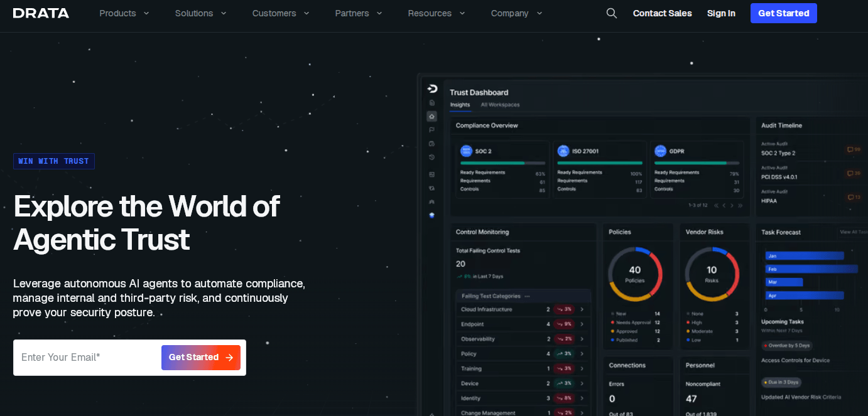Image resolution: width=868 pixels, height=416 pixels.
Task: Click the PCI DSS v4.0.1 audit entry
Action: click(779, 174)
